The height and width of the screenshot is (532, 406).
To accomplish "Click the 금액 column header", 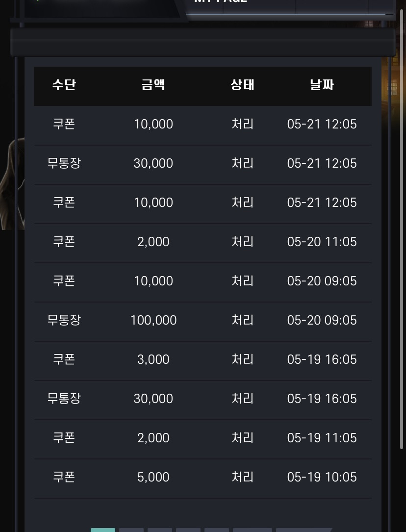I will click(x=153, y=84).
